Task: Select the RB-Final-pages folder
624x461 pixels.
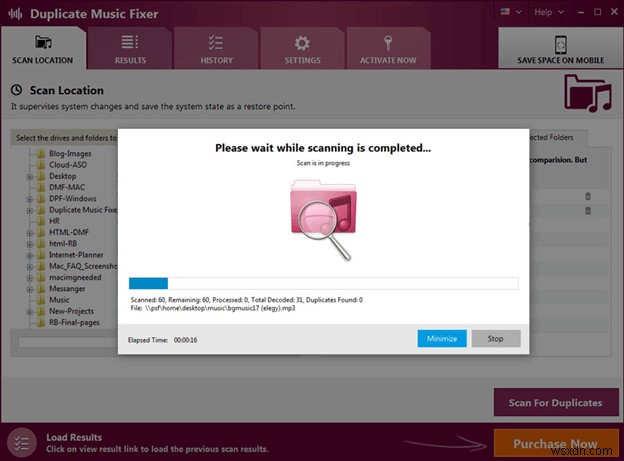Action: (x=74, y=322)
